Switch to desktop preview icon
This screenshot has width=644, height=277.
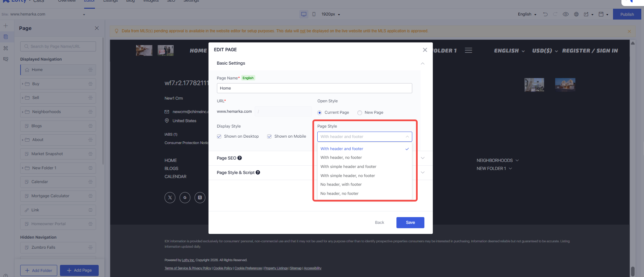tap(303, 14)
